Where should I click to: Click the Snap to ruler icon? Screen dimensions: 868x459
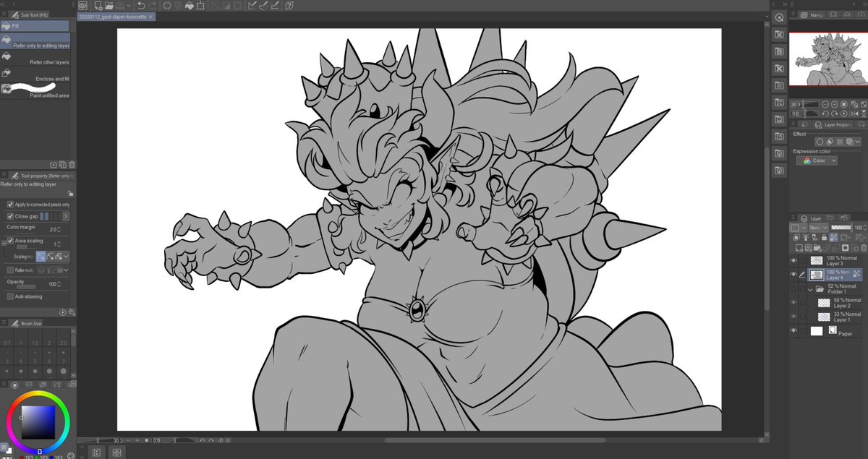[x=252, y=5]
